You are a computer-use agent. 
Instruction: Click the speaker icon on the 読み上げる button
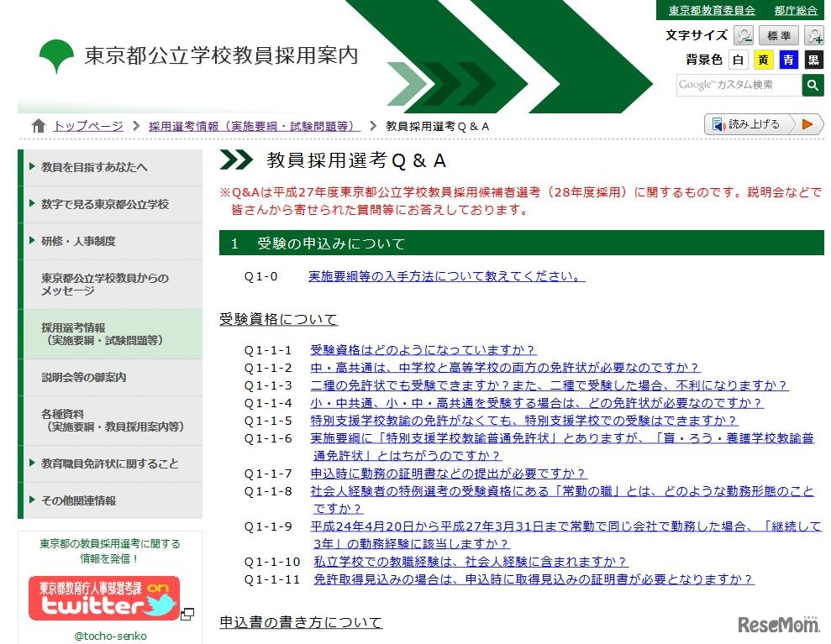tap(719, 123)
